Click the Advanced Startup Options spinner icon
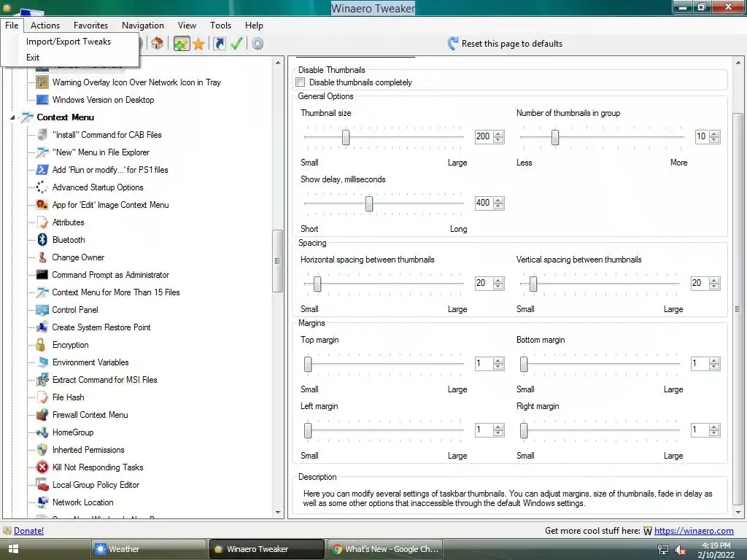This screenshot has height=560, width=747. point(42,187)
